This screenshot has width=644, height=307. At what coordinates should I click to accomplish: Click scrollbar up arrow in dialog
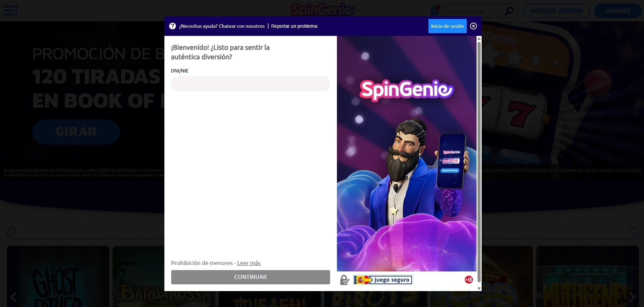(x=479, y=39)
